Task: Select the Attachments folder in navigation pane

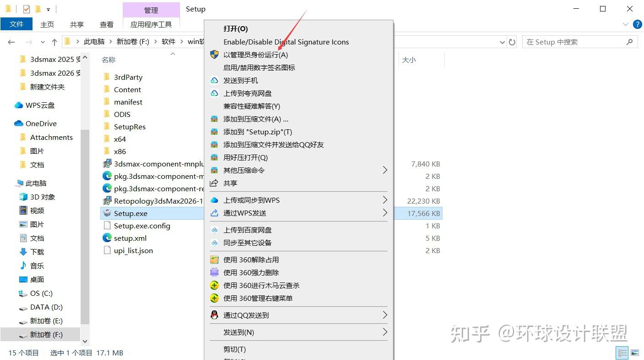Action: 51,137
